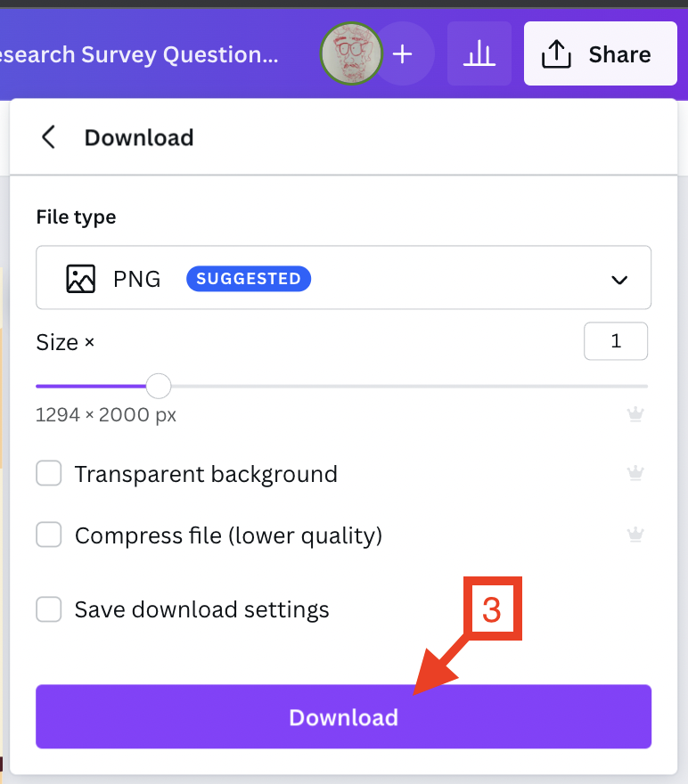The height and width of the screenshot is (784, 688).
Task: Click the PNG image file type icon
Action: [x=80, y=278]
